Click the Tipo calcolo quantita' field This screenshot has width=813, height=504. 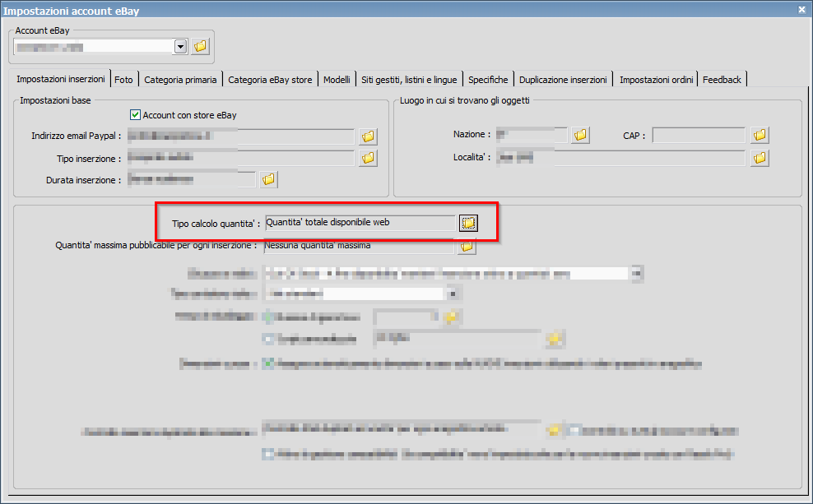click(x=360, y=223)
